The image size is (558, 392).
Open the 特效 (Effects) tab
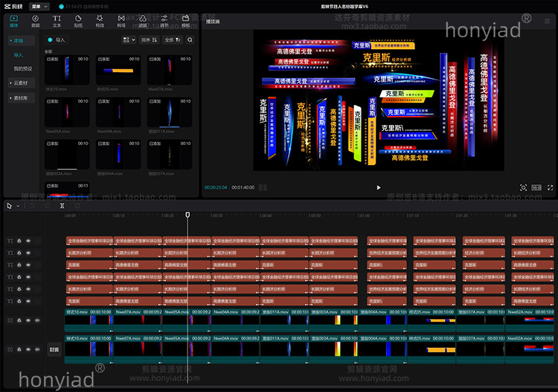(x=100, y=21)
